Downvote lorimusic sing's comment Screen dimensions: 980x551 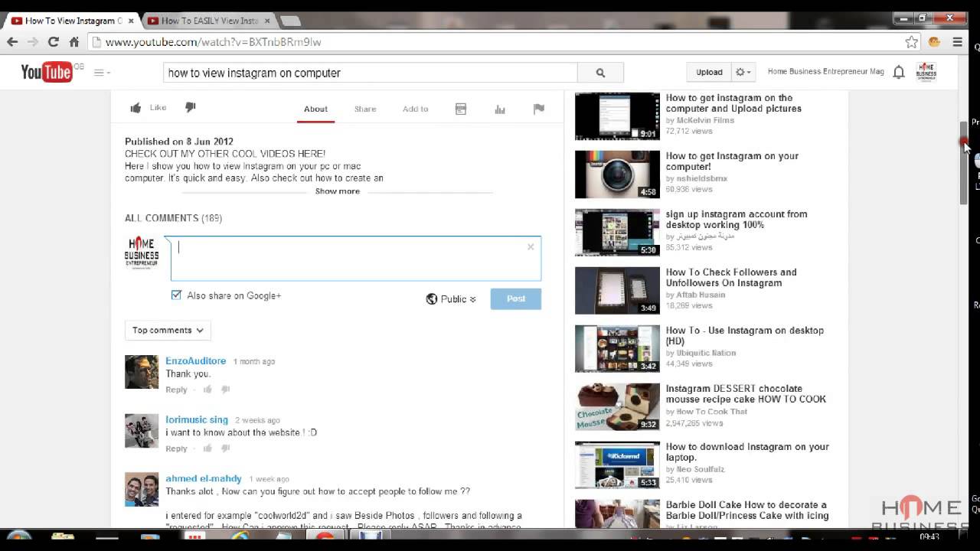click(226, 448)
